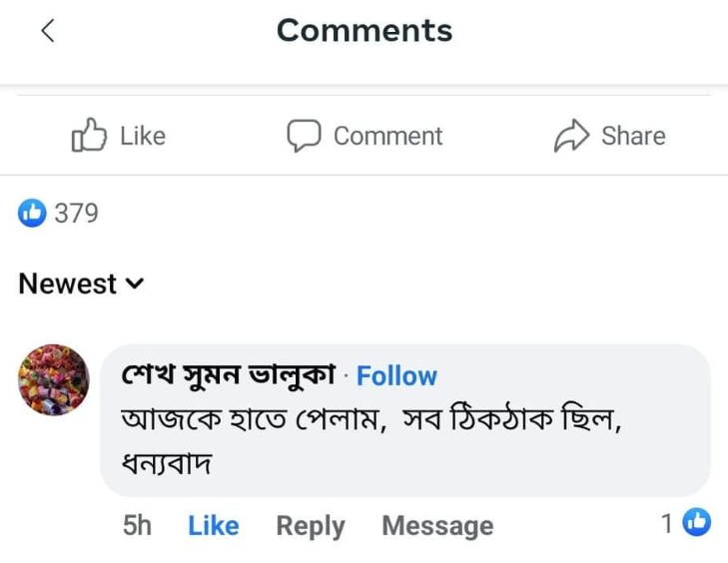Reply to the comment
This screenshot has width=728, height=563.
point(310,526)
